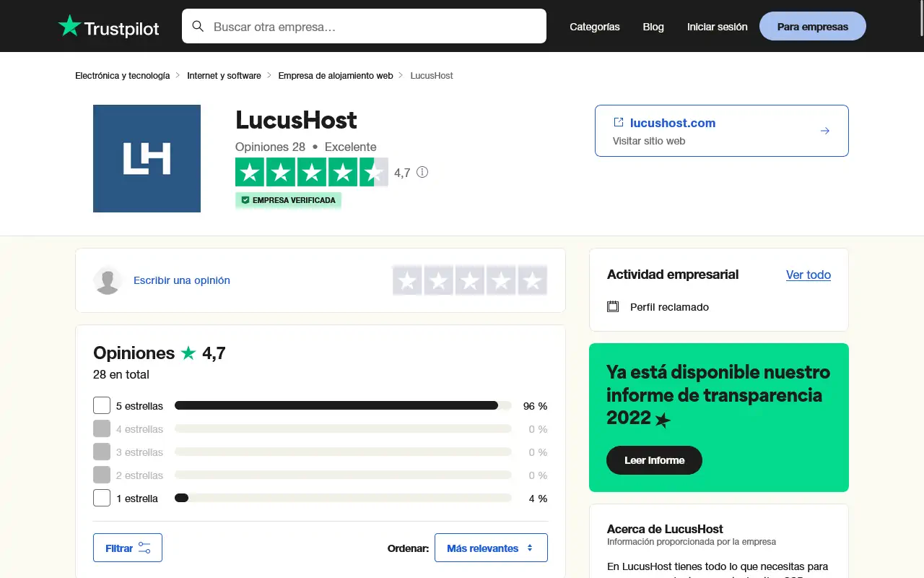Click the Trustpilot logo
924x578 pixels.
(x=108, y=27)
